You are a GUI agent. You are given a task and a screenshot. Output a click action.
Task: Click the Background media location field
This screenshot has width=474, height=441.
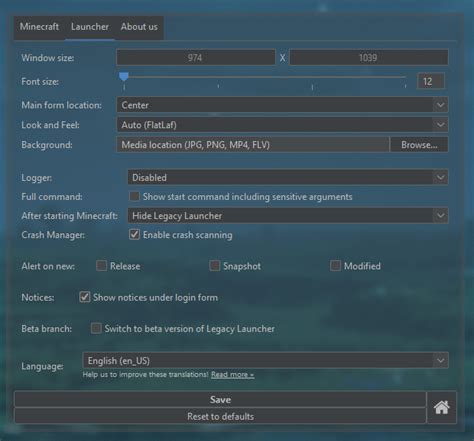click(253, 145)
